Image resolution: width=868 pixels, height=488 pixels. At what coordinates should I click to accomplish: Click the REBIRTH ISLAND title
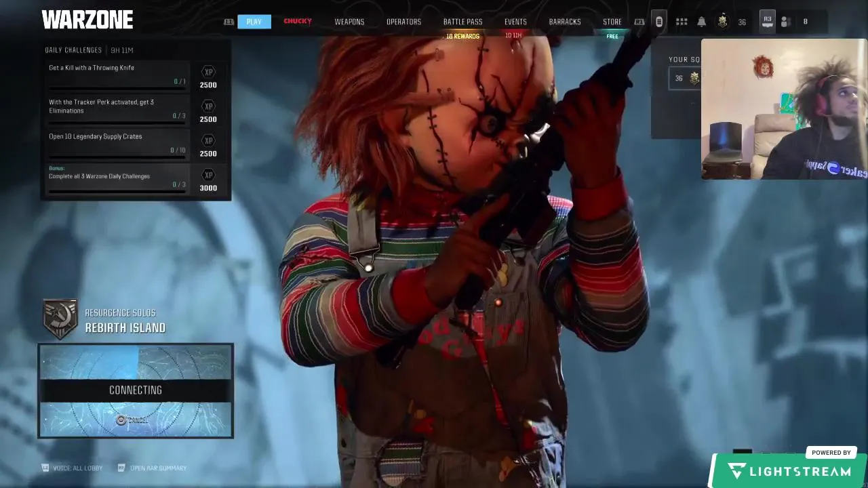tap(125, 328)
